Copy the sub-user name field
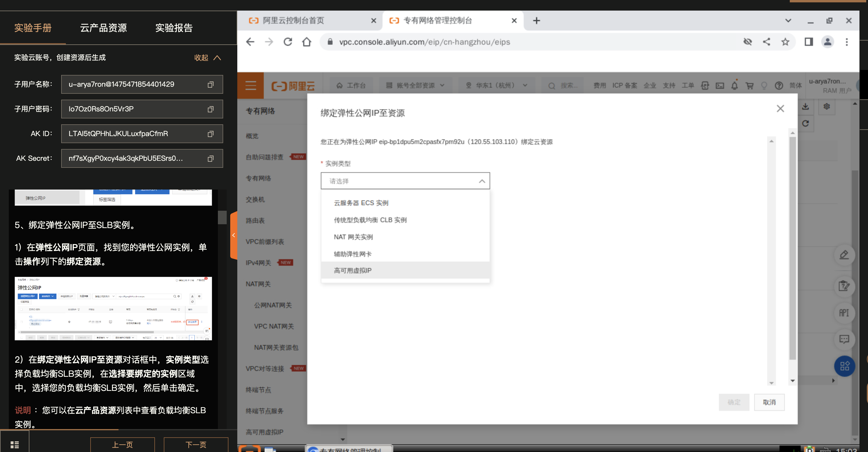This screenshot has width=868, height=452. pos(211,85)
